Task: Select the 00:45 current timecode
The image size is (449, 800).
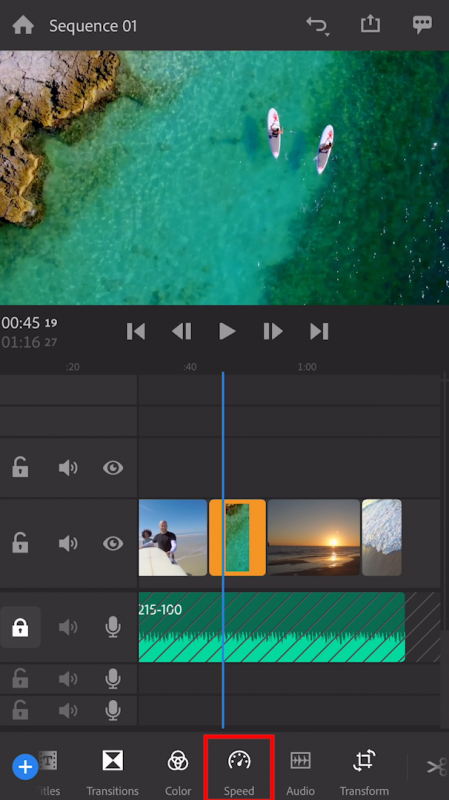Action: tap(30, 323)
